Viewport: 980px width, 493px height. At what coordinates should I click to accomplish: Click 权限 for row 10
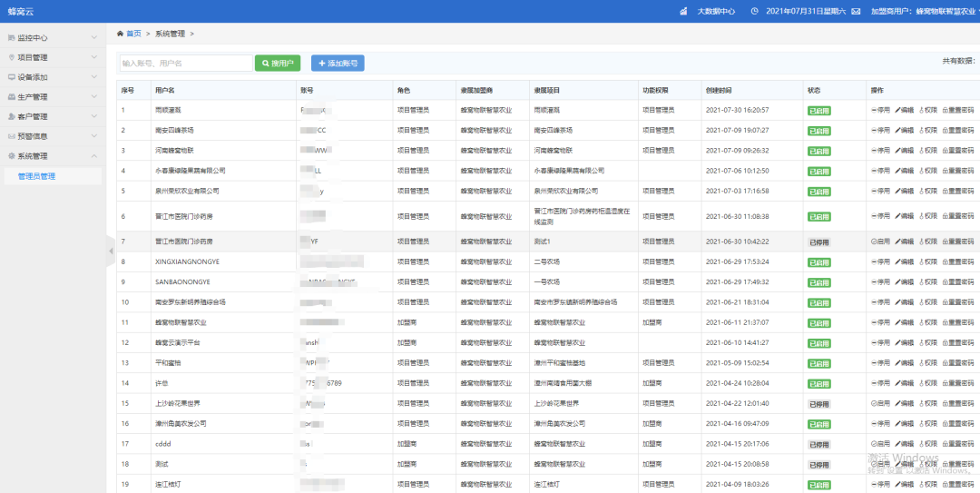click(928, 302)
